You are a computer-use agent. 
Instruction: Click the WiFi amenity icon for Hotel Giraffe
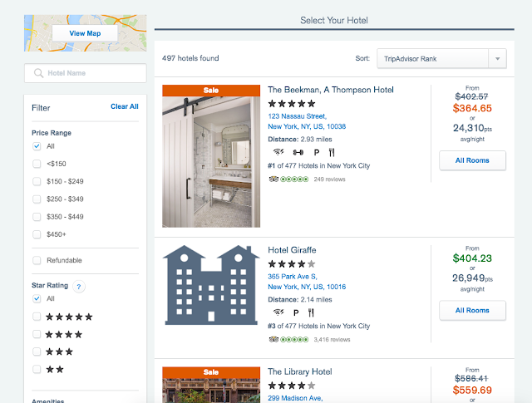[x=278, y=312]
